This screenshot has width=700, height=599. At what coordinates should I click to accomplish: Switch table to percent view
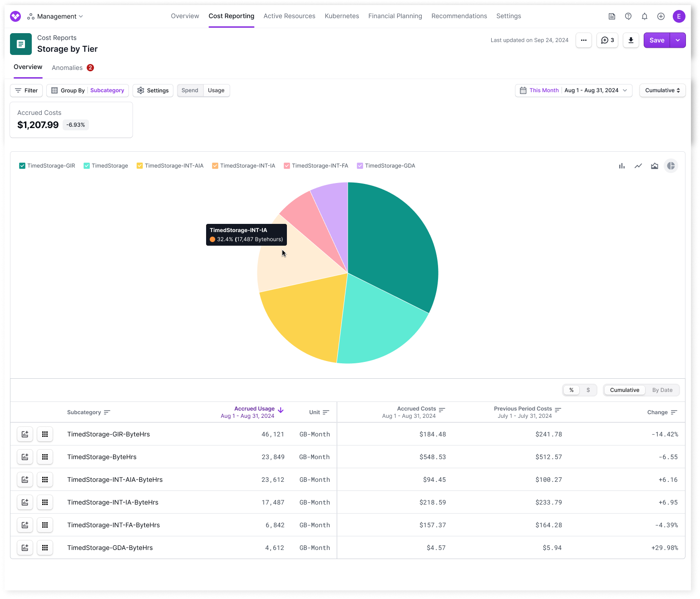(x=572, y=390)
